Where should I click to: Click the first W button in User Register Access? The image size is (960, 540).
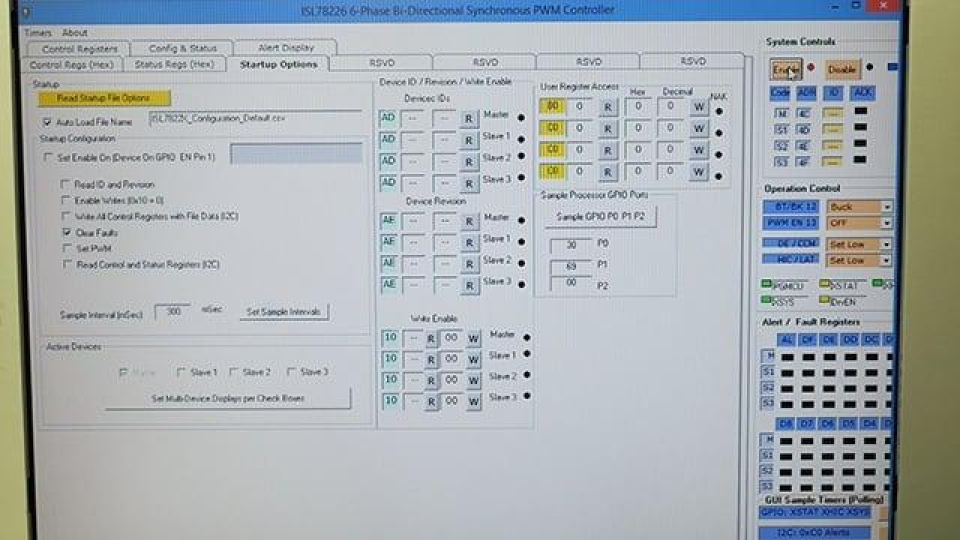[699, 107]
